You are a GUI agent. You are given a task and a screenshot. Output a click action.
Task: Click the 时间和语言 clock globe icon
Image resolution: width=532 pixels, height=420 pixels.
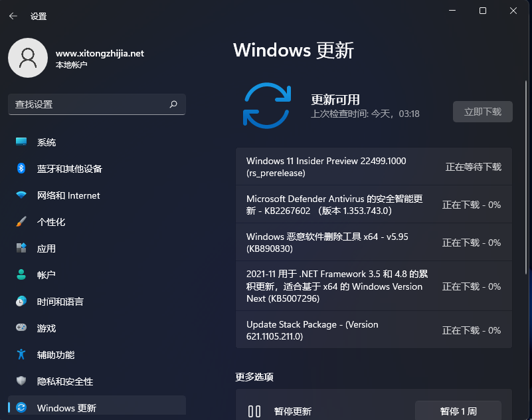[21, 301]
